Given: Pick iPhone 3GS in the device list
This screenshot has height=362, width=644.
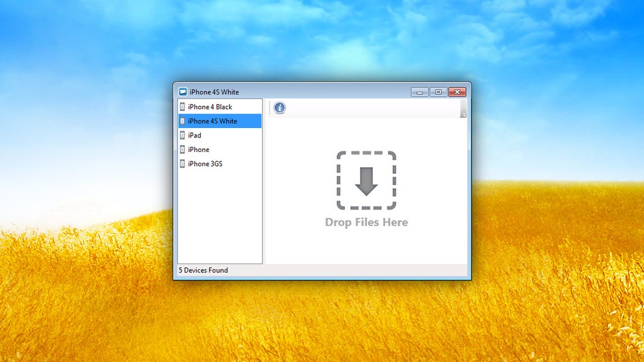Looking at the screenshot, I should click(x=220, y=164).
